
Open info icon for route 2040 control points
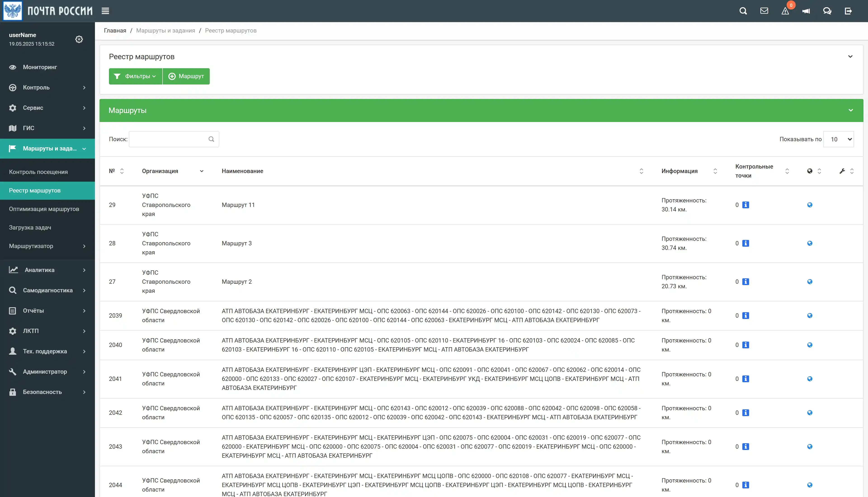746,345
